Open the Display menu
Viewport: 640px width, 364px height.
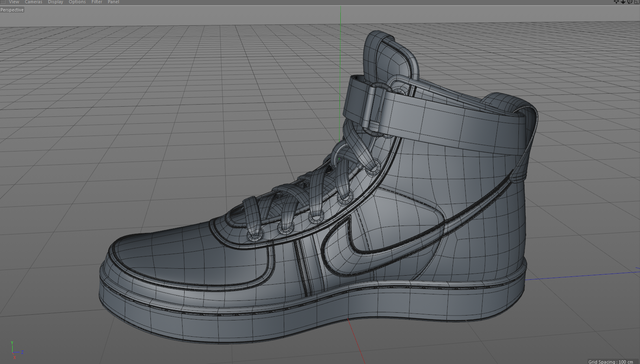pyautogui.click(x=56, y=2)
